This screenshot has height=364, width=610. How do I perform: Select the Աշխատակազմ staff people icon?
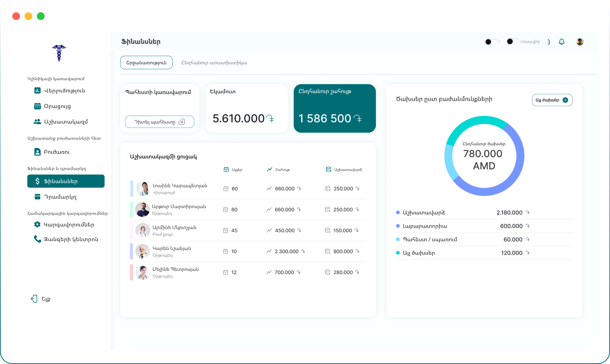37,121
